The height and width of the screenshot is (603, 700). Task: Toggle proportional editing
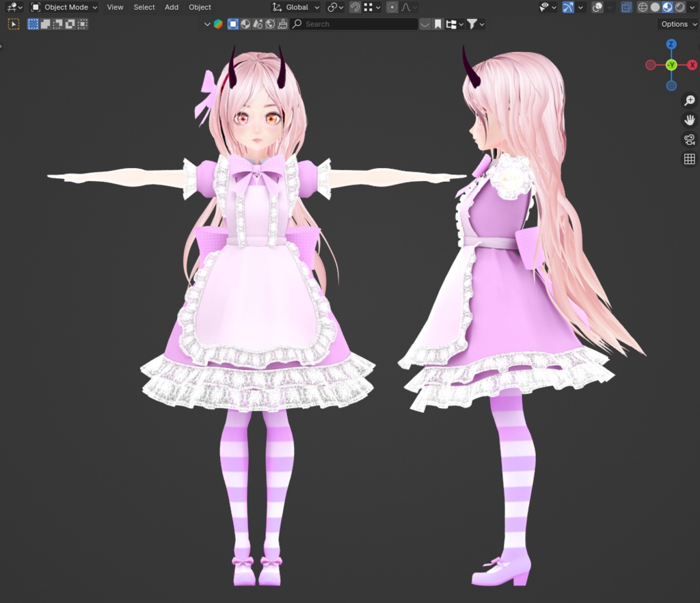click(x=392, y=7)
